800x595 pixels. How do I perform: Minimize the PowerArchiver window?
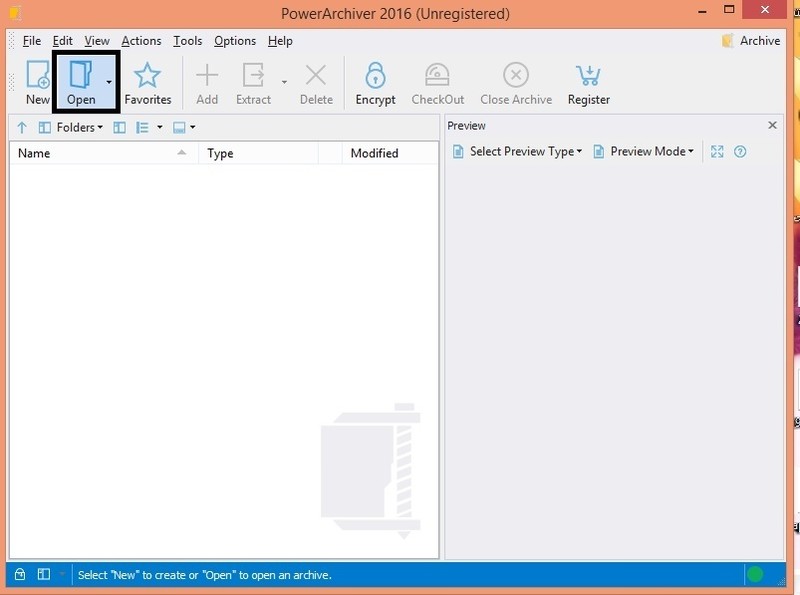[x=703, y=10]
